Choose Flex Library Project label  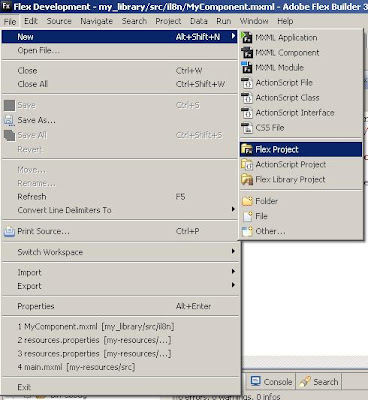pos(290,179)
